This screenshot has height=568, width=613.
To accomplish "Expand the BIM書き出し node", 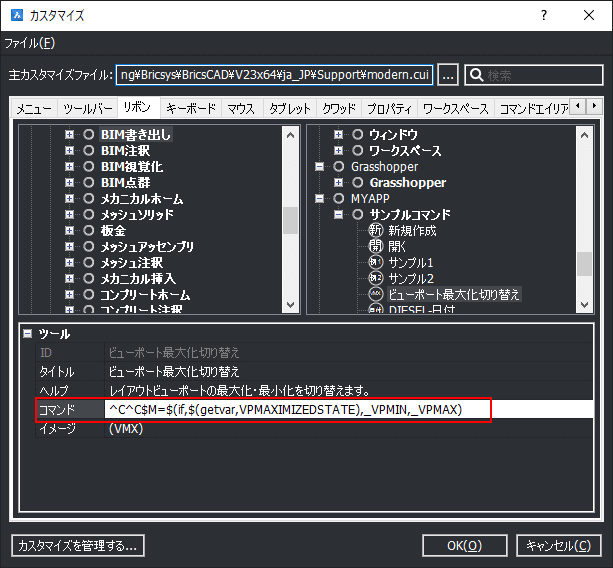I will (69, 134).
